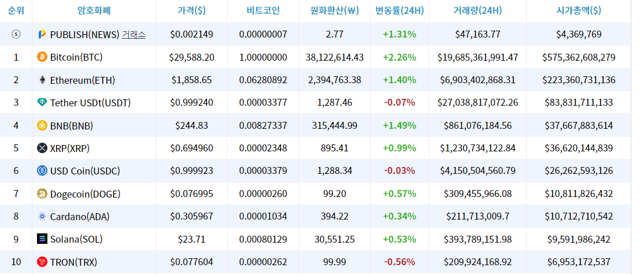
Task: Sort by the 가격($) column header
Action: (x=192, y=10)
